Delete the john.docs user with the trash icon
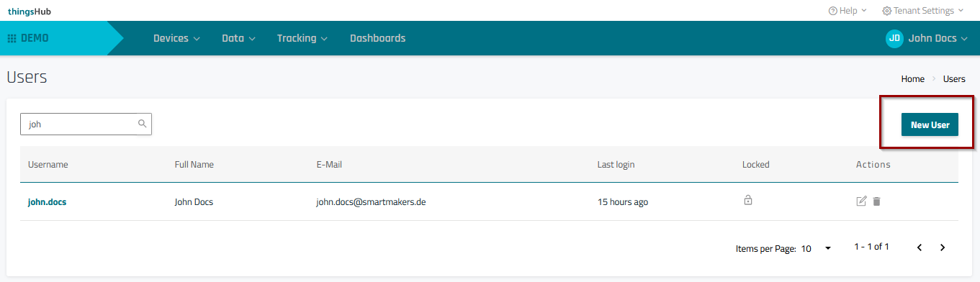Viewport: 980px width, 282px height. 876,201
